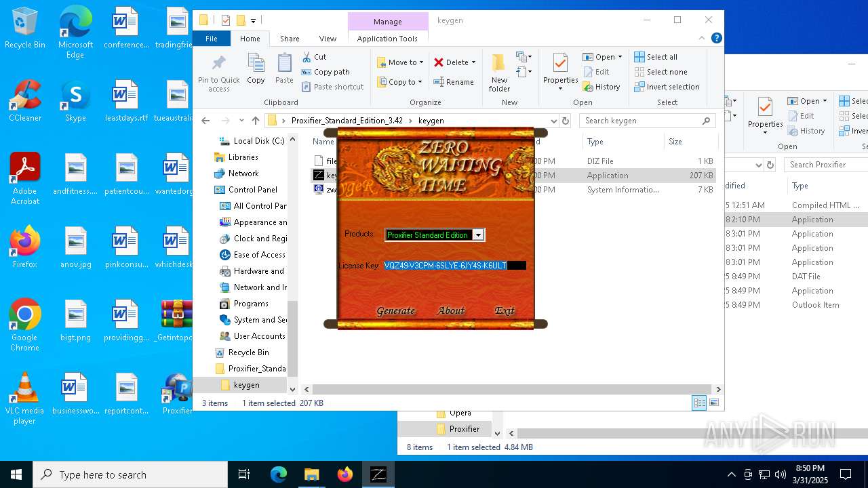
Task: Switch to details view button
Action: pyautogui.click(x=699, y=403)
